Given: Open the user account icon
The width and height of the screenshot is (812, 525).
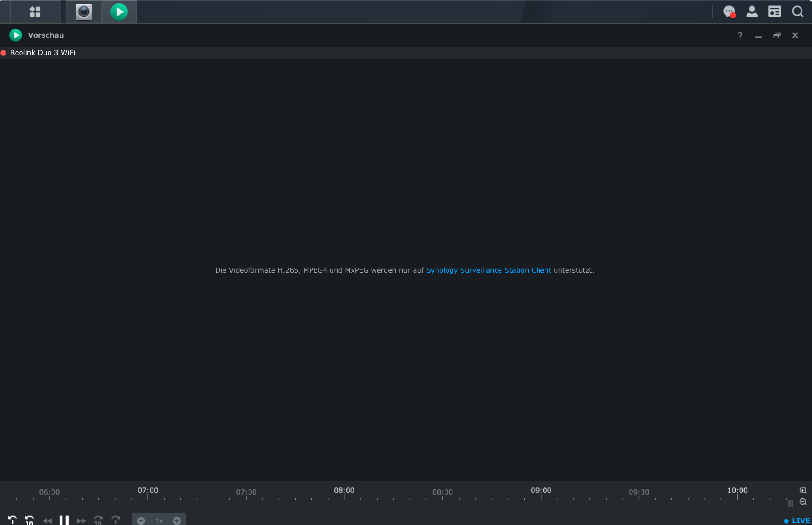Looking at the screenshot, I should [752, 12].
